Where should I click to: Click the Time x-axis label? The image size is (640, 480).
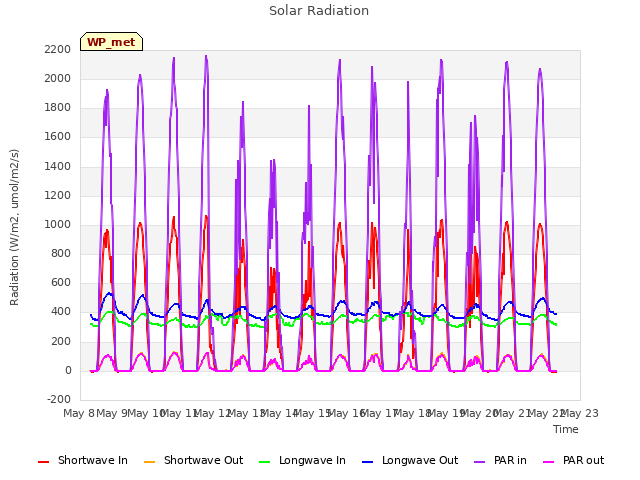(566, 429)
